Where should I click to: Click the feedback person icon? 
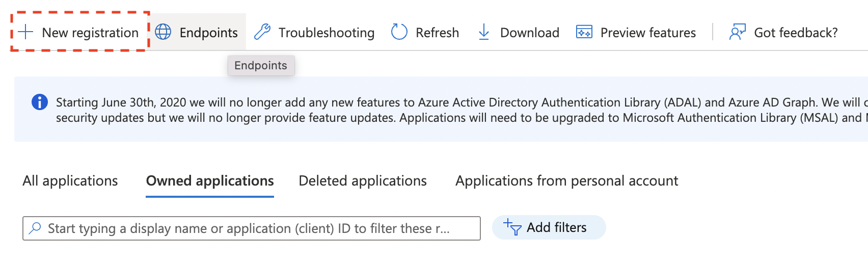[738, 32]
